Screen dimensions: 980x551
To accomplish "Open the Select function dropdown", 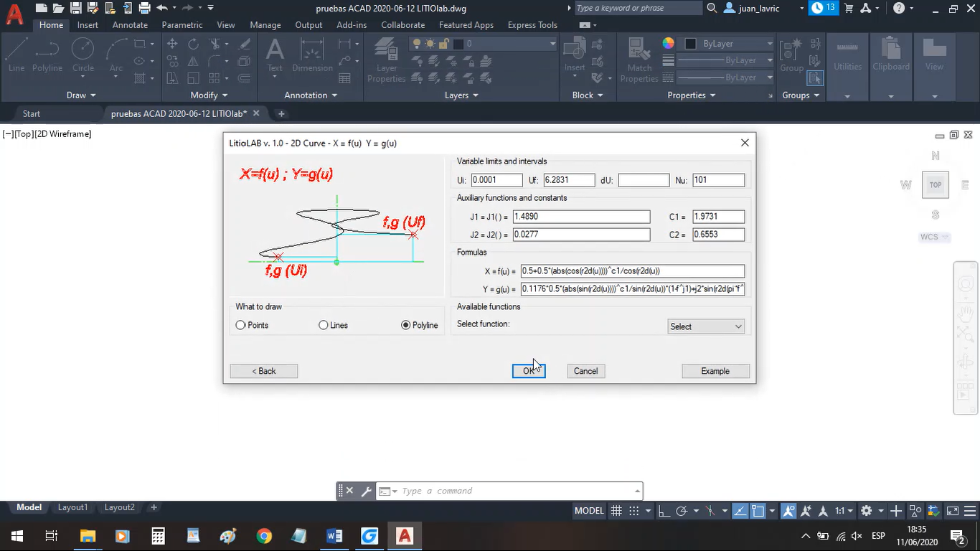I will (706, 326).
